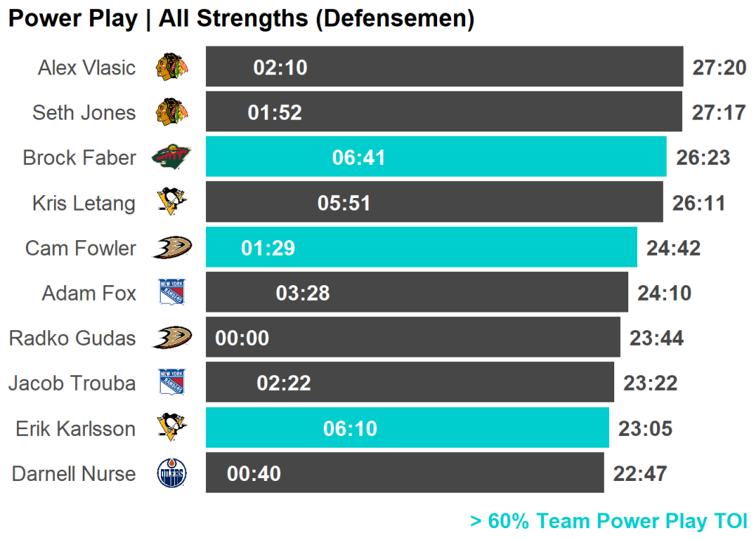Click the 27:20 total time label
This screenshot has width=756, height=540.
coord(719,68)
